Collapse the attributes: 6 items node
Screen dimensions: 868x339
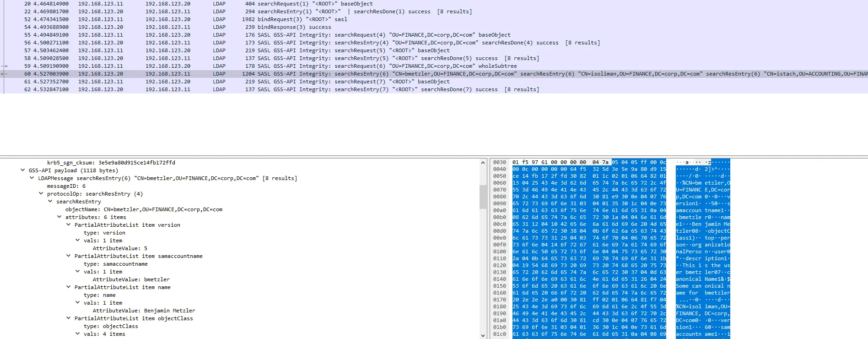[x=59, y=217]
